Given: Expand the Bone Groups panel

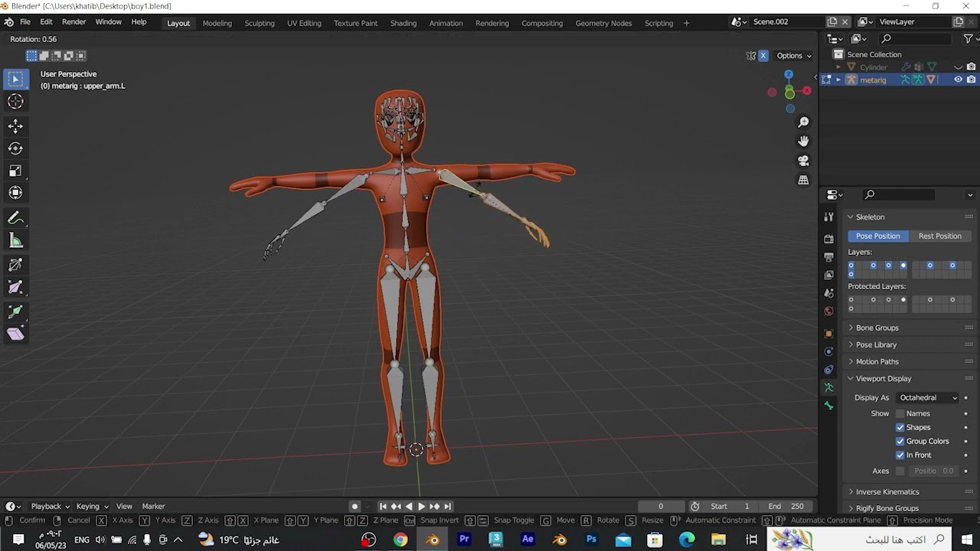Looking at the screenshot, I should tap(877, 328).
